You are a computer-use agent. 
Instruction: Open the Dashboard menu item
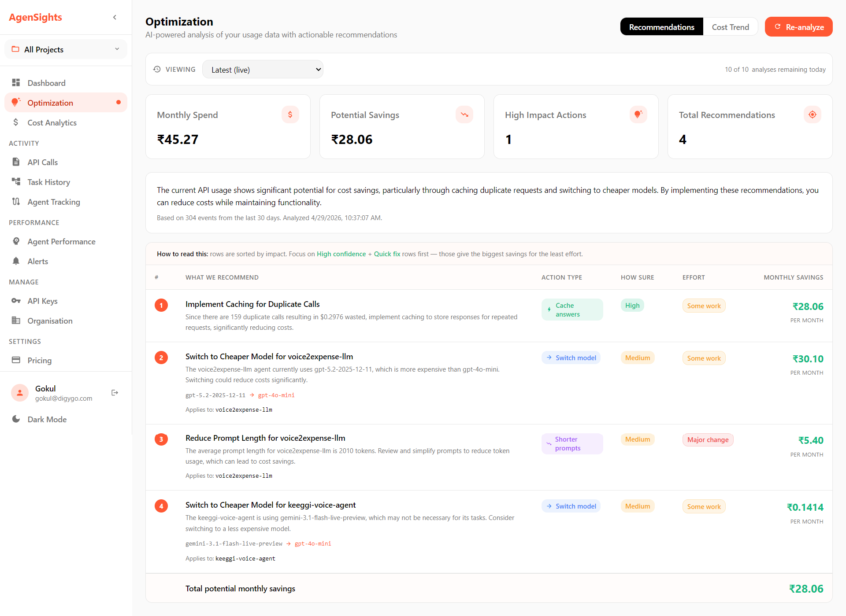coord(46,83)
